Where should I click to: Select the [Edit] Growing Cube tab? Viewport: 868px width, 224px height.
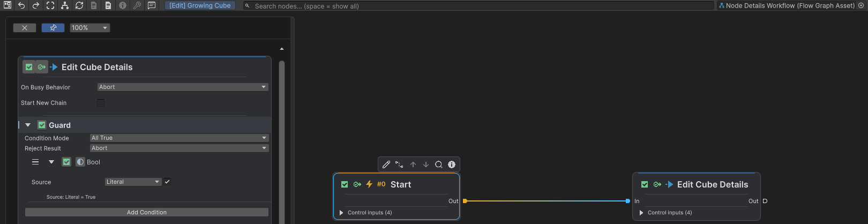coord(200,5)
